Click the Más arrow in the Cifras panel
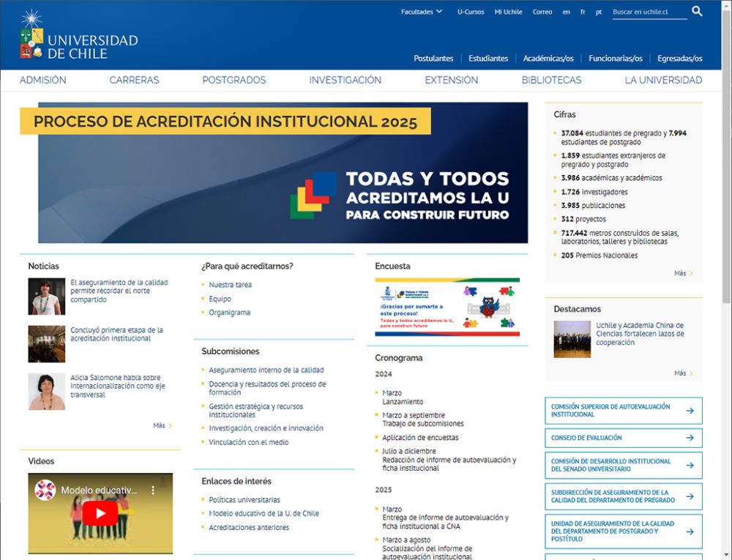732x560 pixels. [x=682, y=272]
